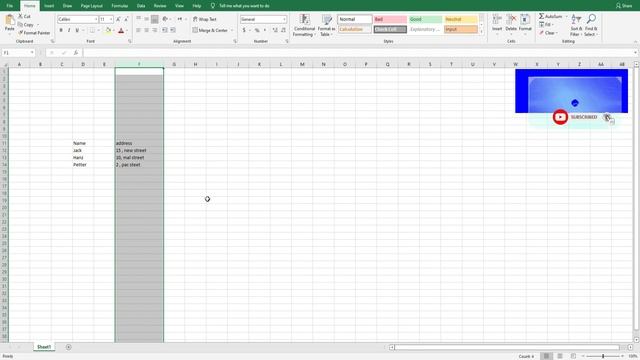This screenshot has height=360, width=640.
Task: Switch to the Insert tab
Action: tap(49, 6)
